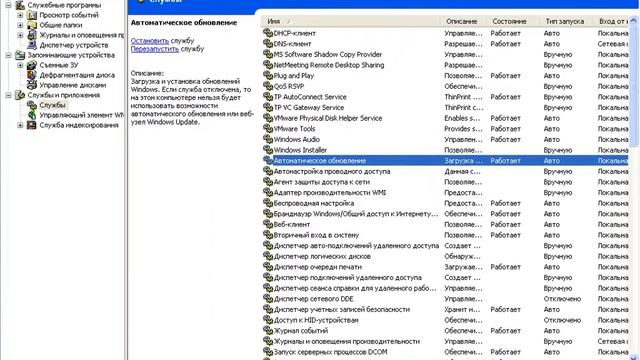
Task: Select Диспетчер сеанса справки row
Action: (445, 288)
